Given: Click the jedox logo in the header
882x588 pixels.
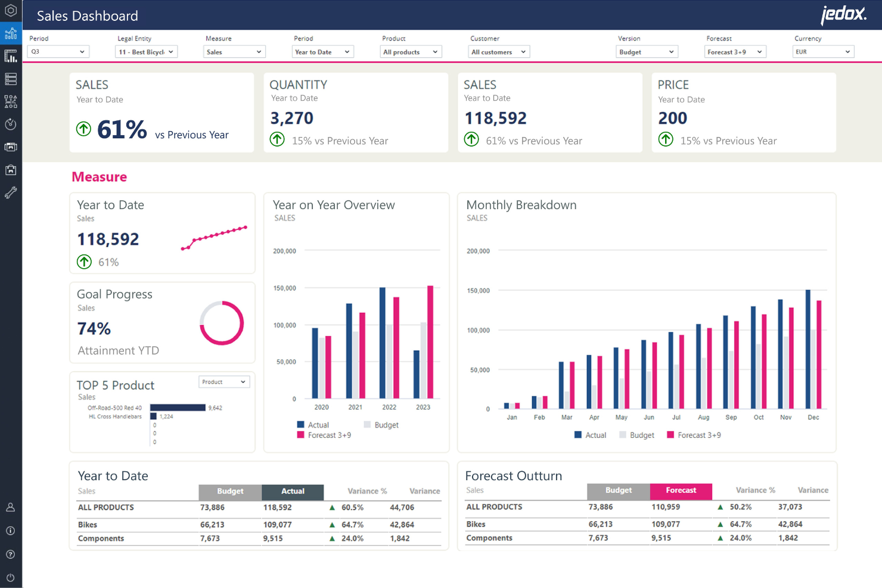Looking at the screenshot, I should click(843, 14).
